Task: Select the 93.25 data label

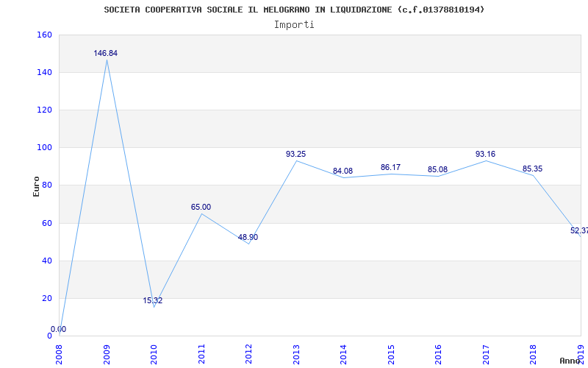Action: (x=296, y=154)
